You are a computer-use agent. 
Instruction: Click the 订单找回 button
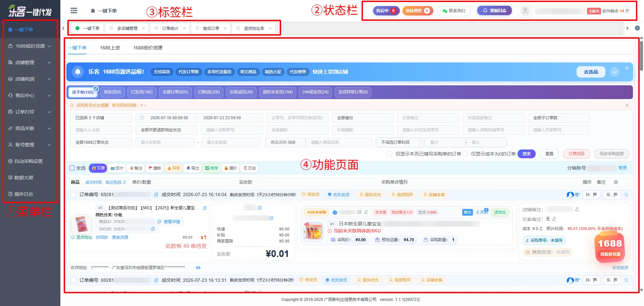click(576, 154)
